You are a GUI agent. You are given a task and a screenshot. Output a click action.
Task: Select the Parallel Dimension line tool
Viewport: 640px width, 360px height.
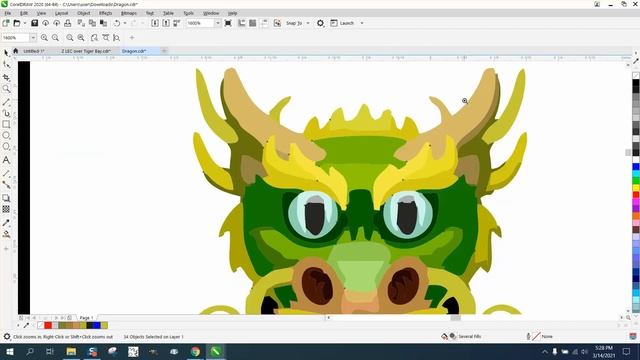(x=6, y=173)
